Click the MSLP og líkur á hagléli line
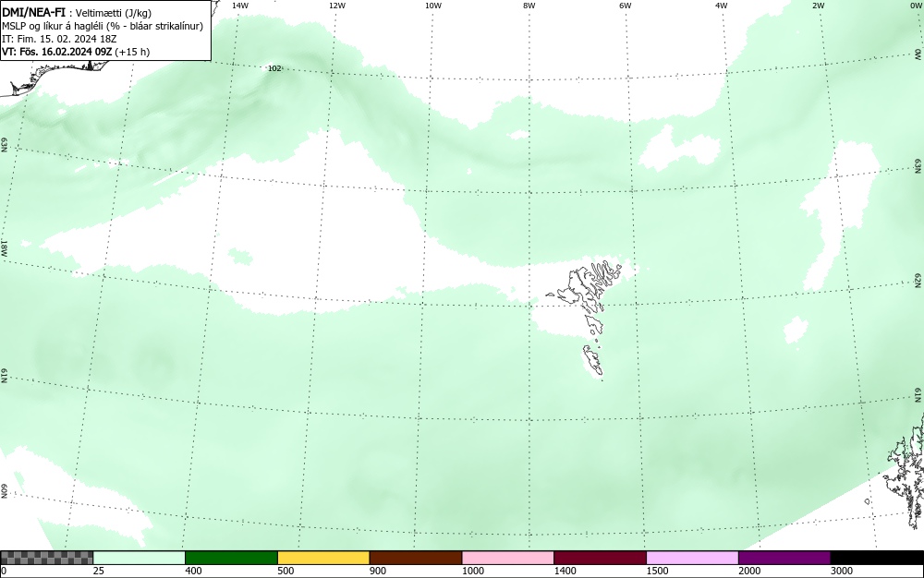924x578 pixels. (x=103, y=26)
